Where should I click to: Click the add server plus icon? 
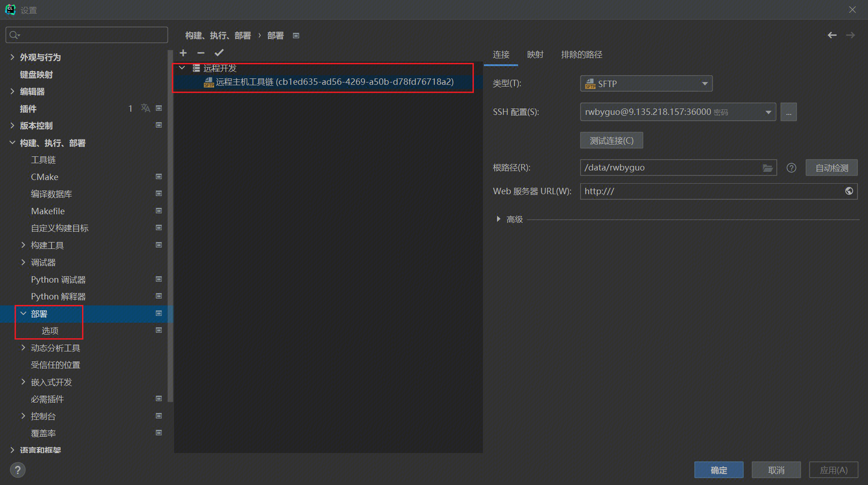tap(183, 53)
